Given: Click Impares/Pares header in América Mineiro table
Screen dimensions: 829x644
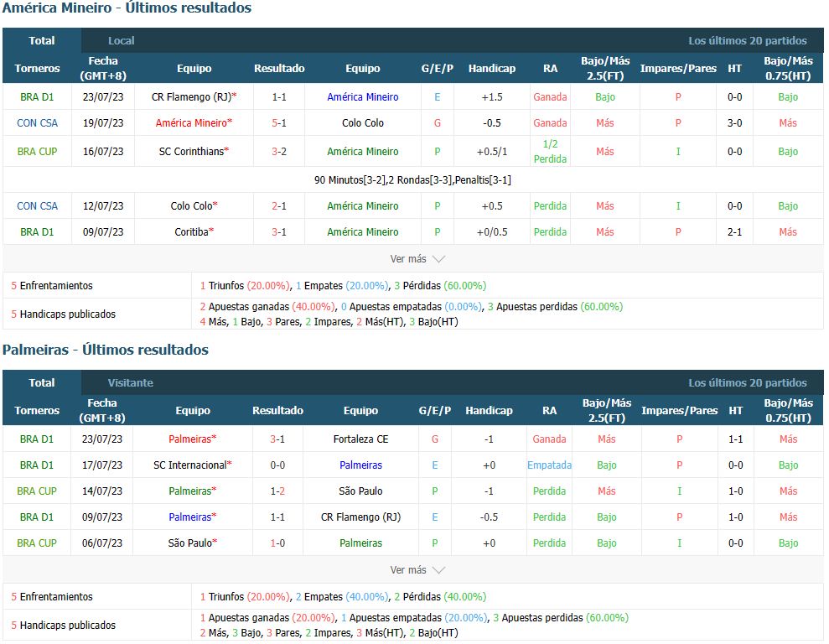Looking at the screenshot, I should click(x=678, y=68).
